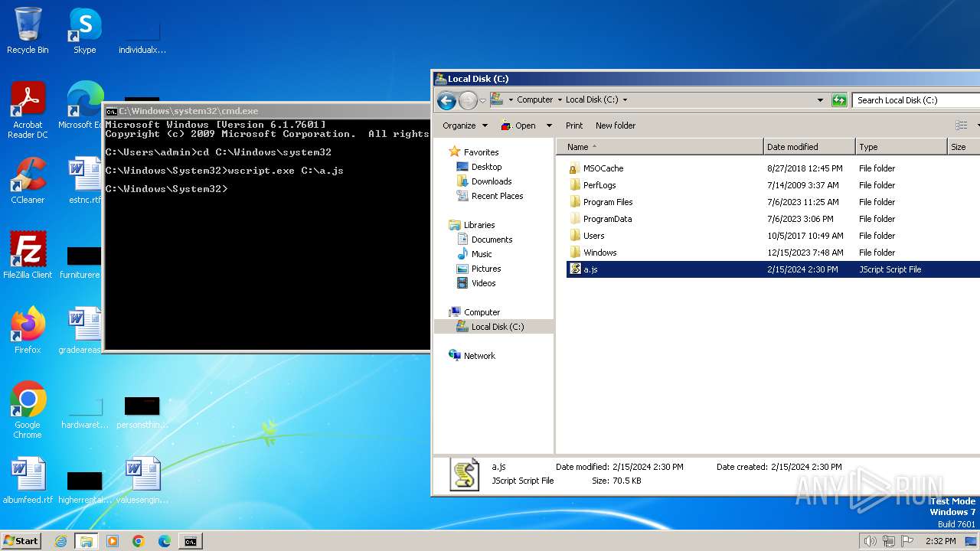
Task: Switch to cmd.exe taskbar button
Action: point(190,541)
